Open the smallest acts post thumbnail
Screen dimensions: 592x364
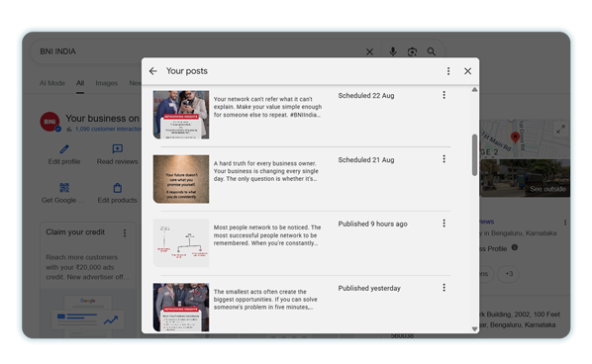point(181,308)
